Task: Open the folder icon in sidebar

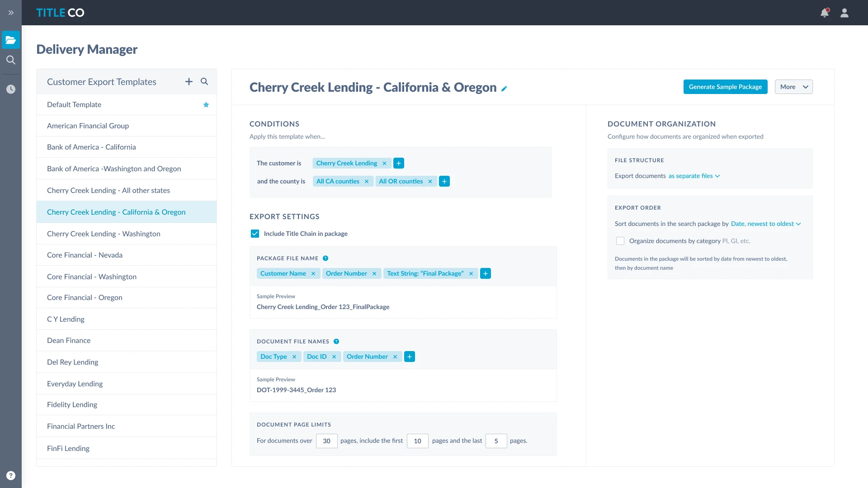Action: (11, 40)
